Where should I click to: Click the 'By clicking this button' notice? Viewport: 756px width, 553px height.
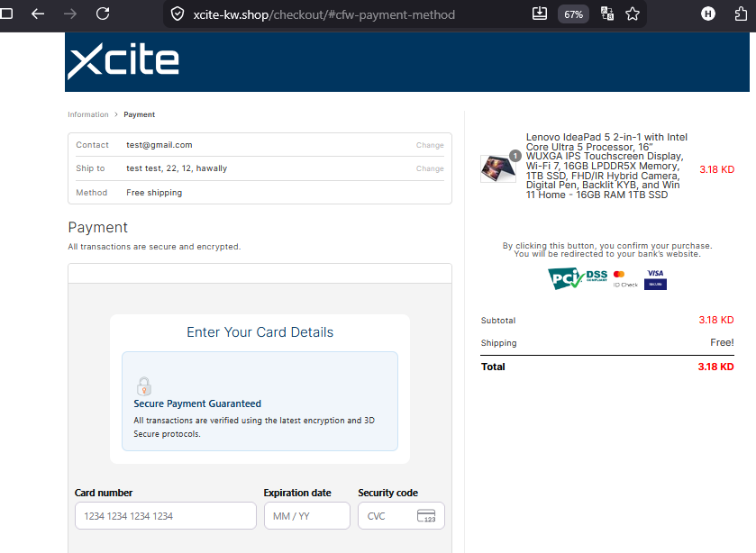[x=607, y=249]
